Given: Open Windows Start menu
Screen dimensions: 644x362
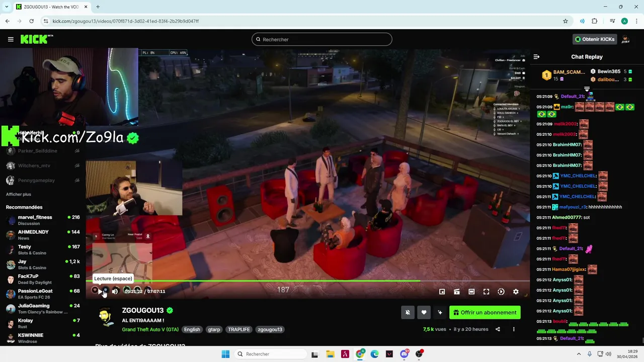Looking at the screenshot, I should [225, 354].
